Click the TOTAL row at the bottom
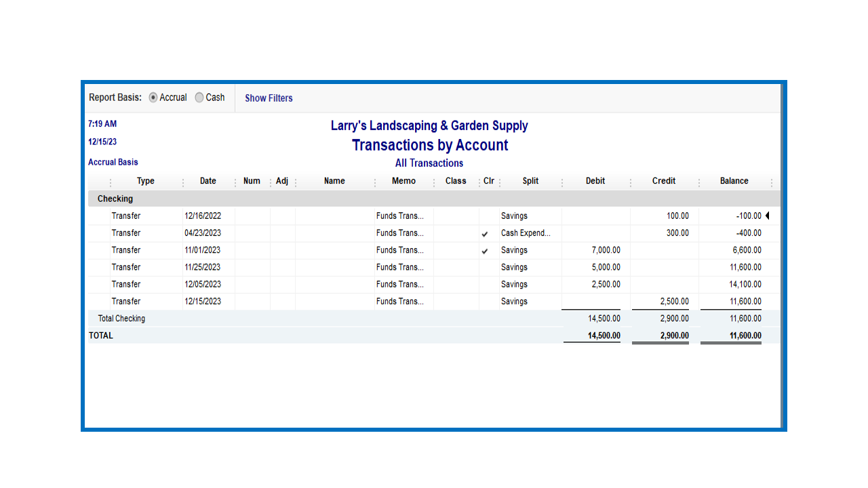Screen dimensions: 868x488 pyautogui.click(x=100, y=335)
